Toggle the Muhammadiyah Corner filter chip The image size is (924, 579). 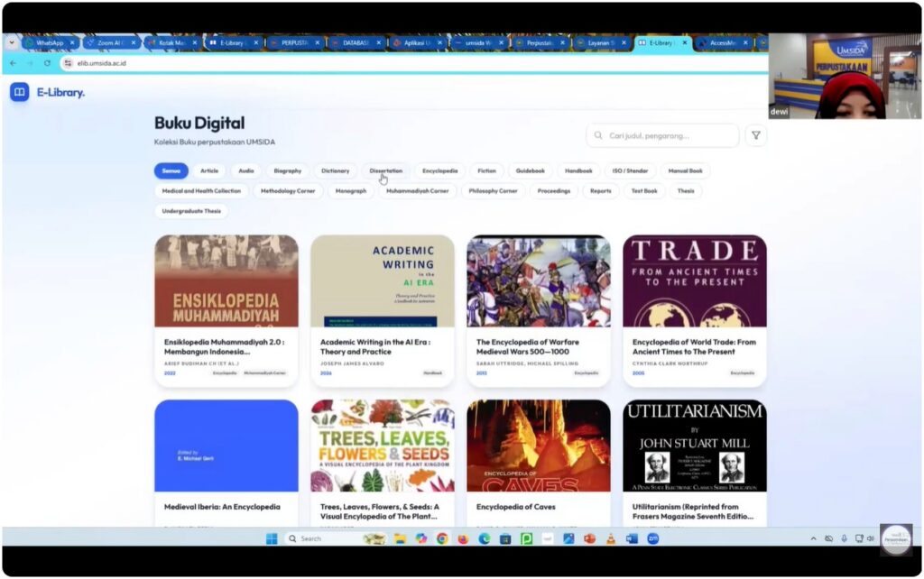(x=417, y=191)
